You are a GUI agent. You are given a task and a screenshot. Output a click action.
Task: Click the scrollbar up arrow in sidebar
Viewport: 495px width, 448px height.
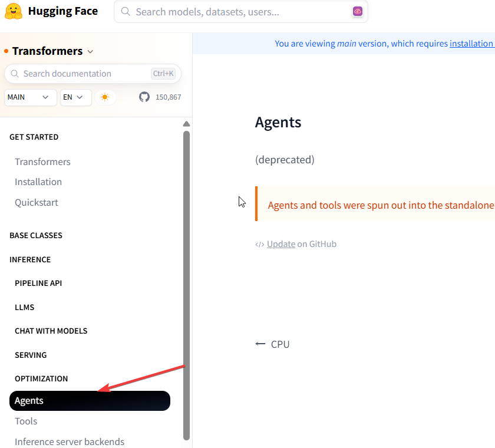tap(186, 124)
